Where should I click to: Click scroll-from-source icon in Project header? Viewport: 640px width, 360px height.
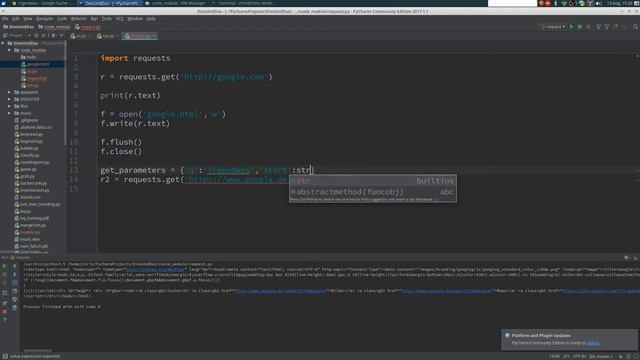click(x=36, y=36)
